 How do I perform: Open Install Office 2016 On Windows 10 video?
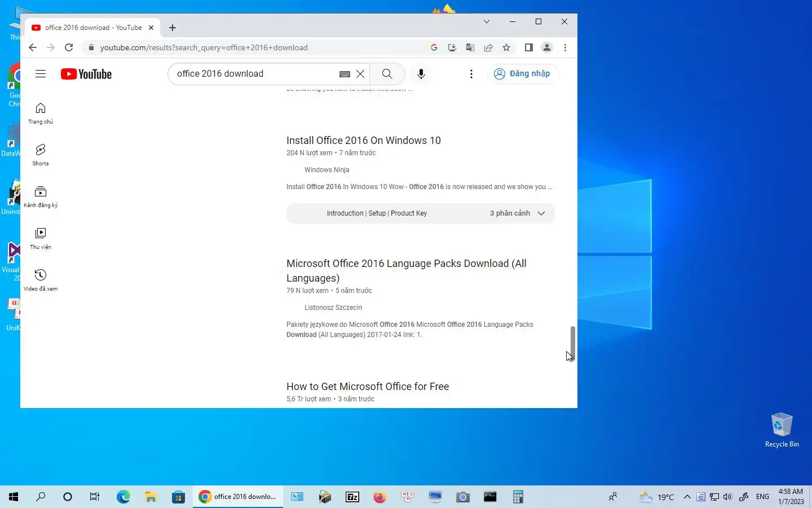pos(364,141)
